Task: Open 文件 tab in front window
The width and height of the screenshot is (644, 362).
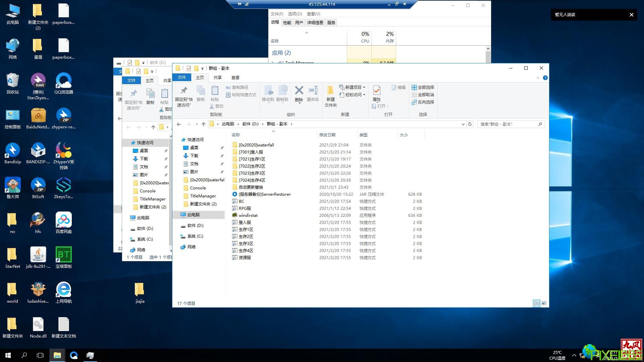Action: [x=182, y=77]
